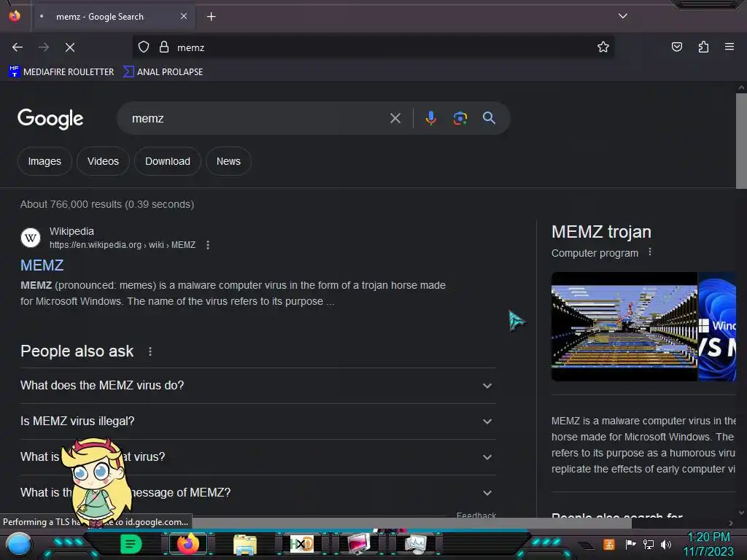Close the memz - Google Search tab

click(184, 16)
